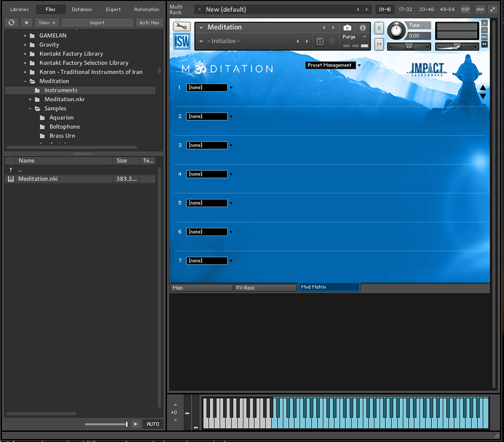Switch to the Libraries tab
The image size is (504, 442).
tap(20, 9)
